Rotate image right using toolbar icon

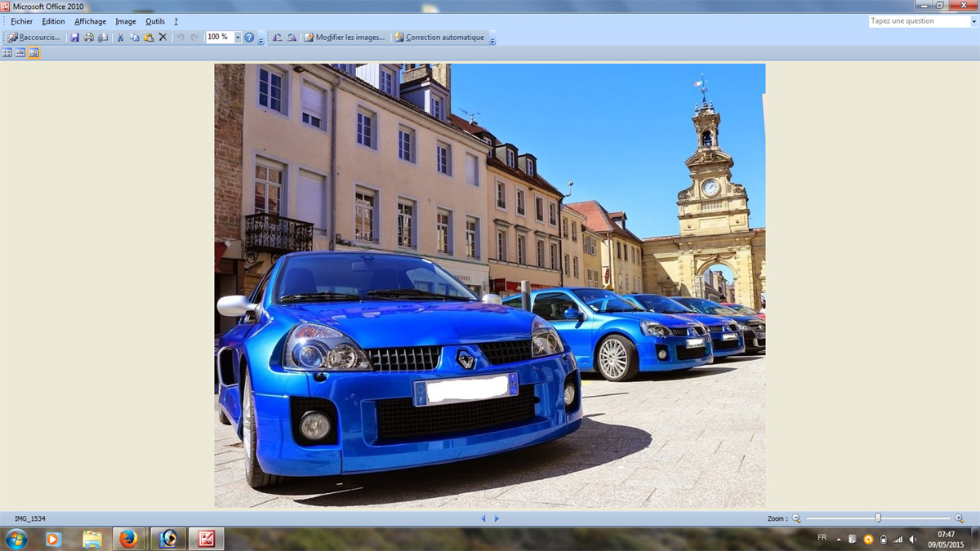292,38
